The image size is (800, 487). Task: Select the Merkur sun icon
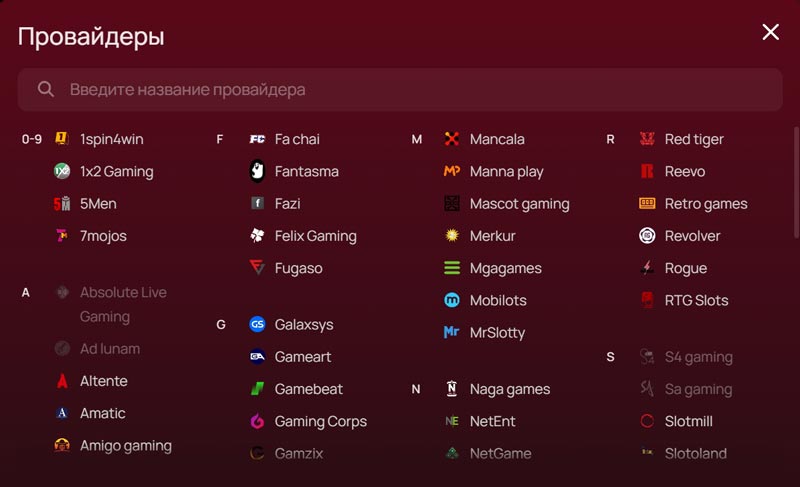click(452, 236)
